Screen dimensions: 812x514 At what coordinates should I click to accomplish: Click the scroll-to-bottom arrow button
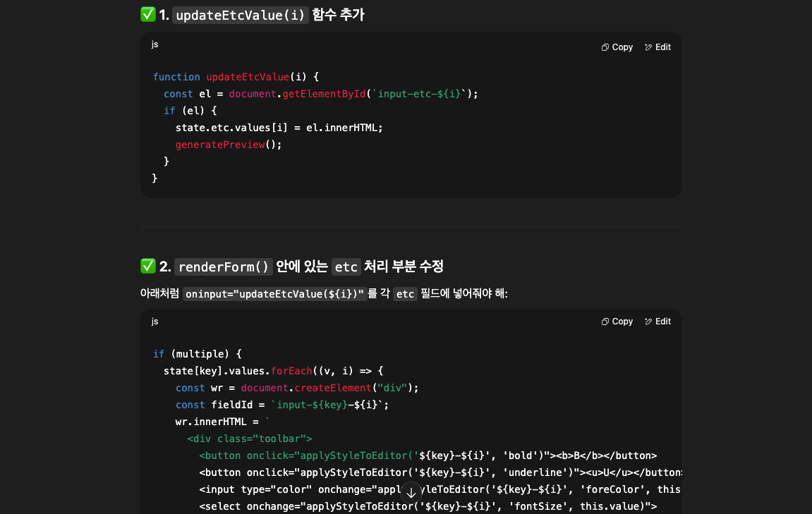[x=411, y=491]
